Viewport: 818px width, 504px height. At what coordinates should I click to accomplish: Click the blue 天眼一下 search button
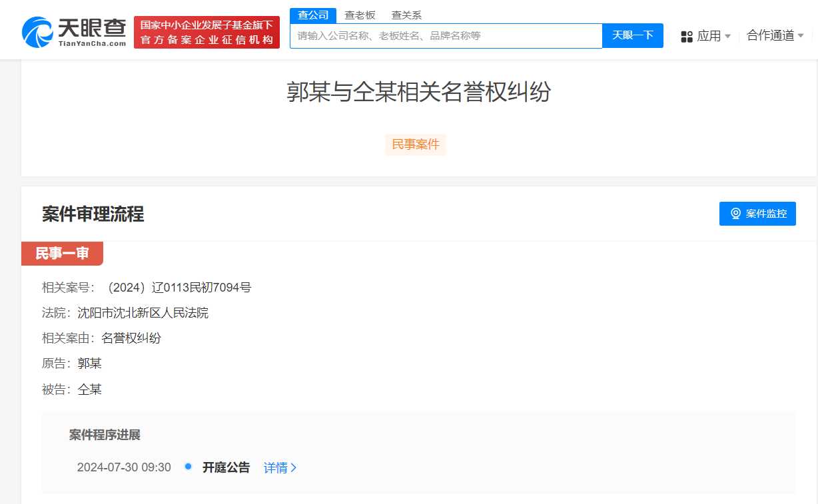(x=632, y=36)
